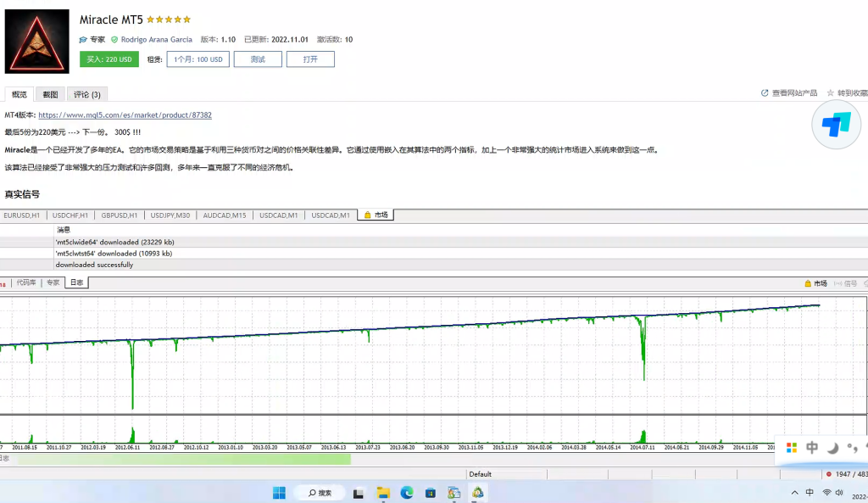The width and height of the screenshot is (868, 503).
Task: Switch to the AUDCAD,M15 chart tab
Action: pos(224,215)
